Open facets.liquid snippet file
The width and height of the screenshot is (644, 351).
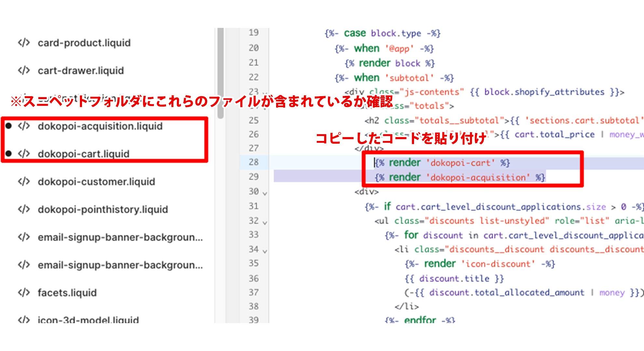(x=67, y=292)
